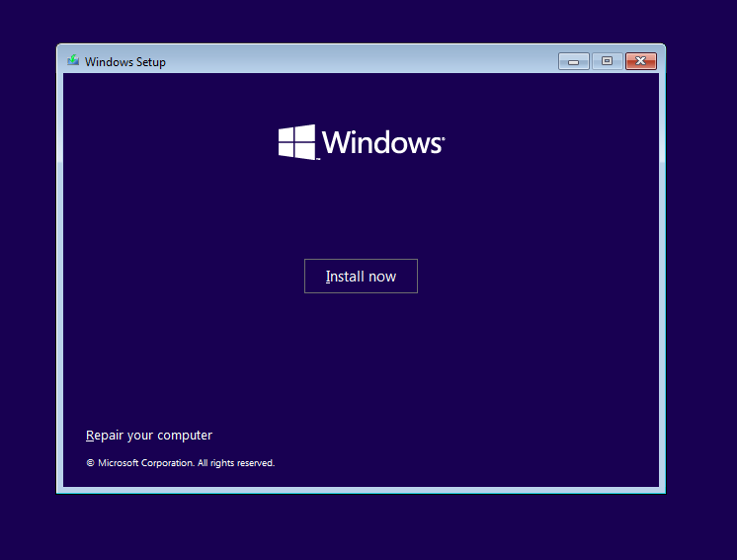This screenshot has height=560, width=737.
Task: Maximize the Windows Setup window
Action: tap(607, 61)
